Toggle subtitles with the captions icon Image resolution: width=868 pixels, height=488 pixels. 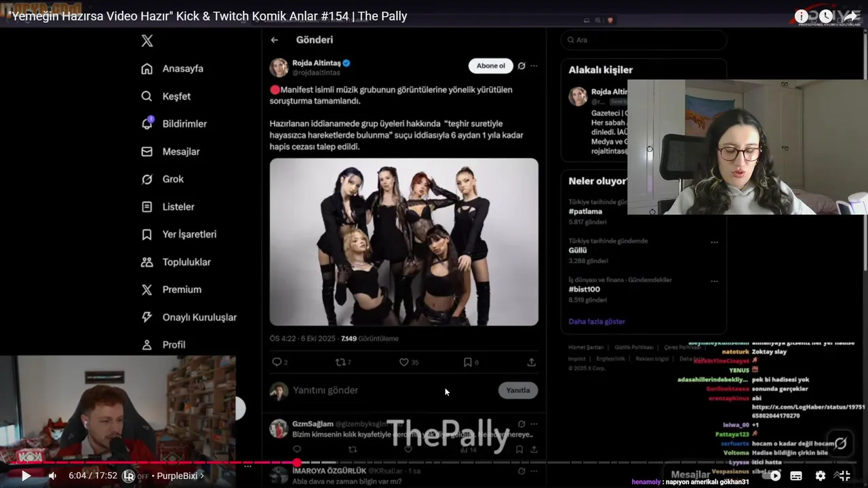796,476
